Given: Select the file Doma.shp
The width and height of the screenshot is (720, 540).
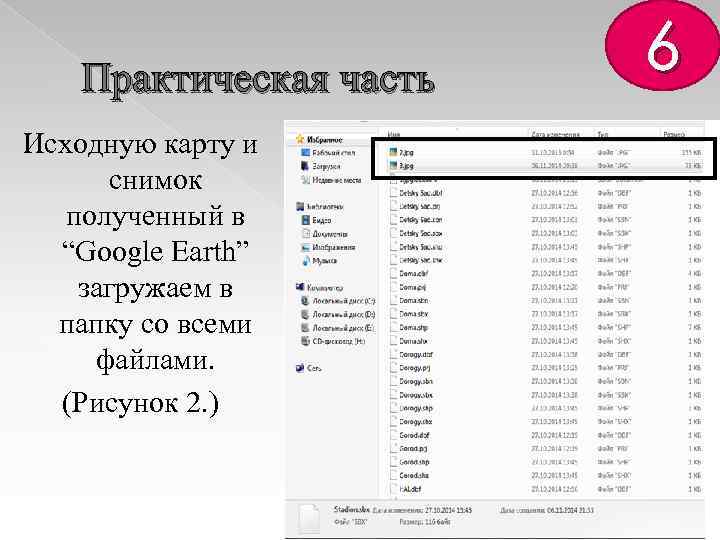Looking at the screenshot, I should pos(413,328).
